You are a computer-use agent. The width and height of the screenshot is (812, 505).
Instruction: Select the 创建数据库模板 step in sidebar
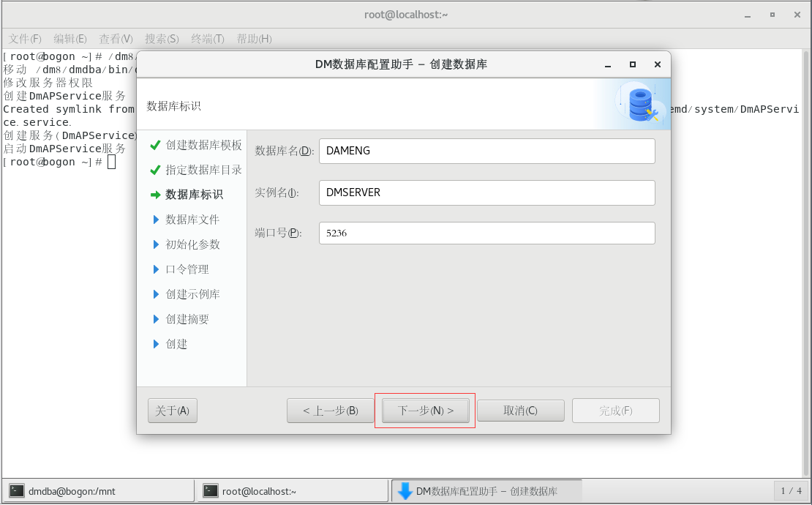[x=203, y=145]
